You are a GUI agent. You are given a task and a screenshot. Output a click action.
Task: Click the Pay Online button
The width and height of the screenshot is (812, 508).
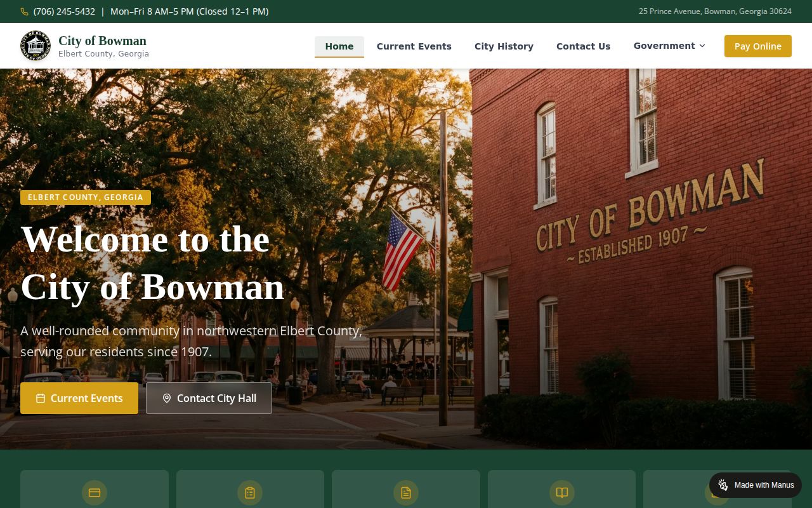(758, 46)
